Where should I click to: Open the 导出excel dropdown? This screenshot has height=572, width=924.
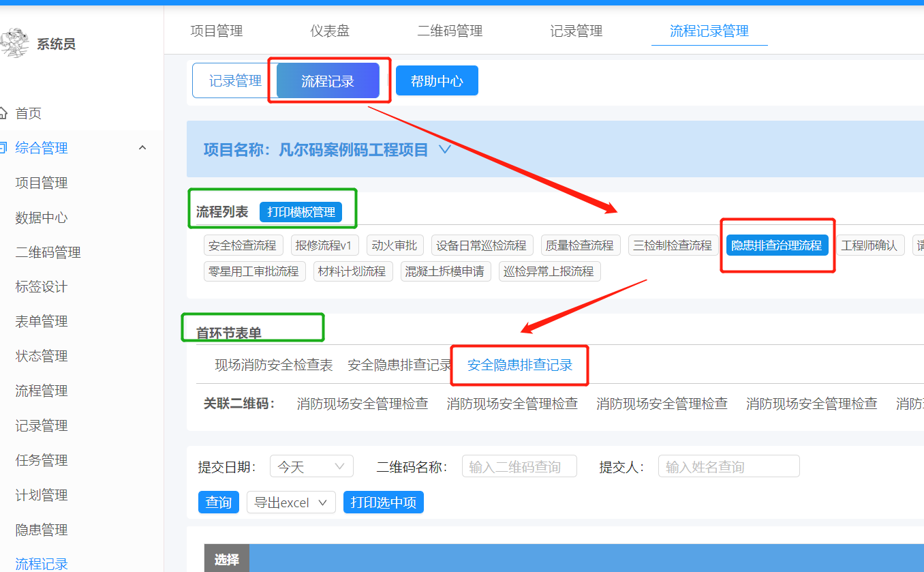[291, 502]
